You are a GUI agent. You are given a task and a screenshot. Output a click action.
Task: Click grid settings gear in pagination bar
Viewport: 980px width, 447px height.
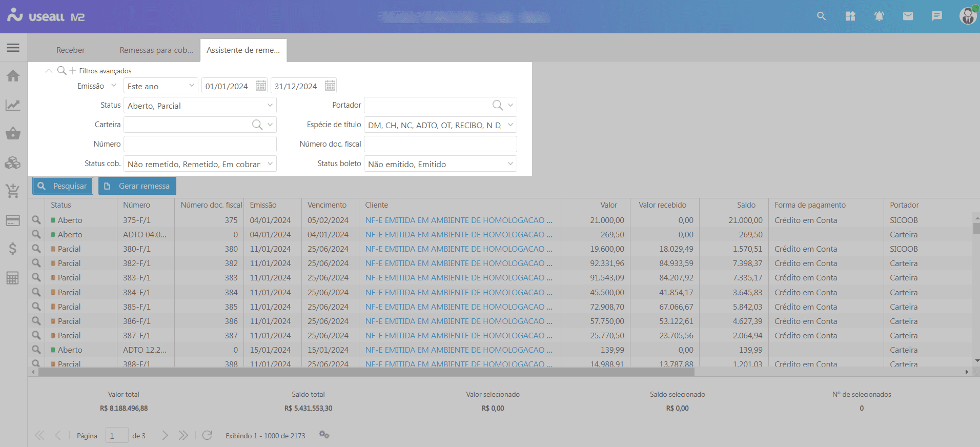pos(324,435)
